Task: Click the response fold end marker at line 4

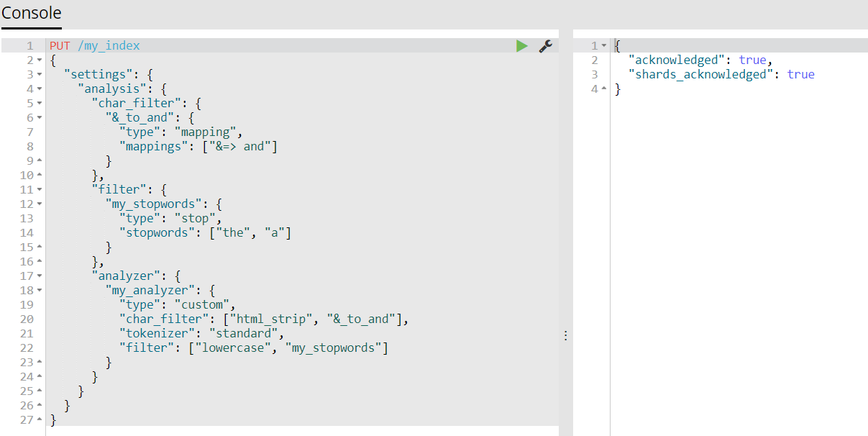Action: coord(604,89)
